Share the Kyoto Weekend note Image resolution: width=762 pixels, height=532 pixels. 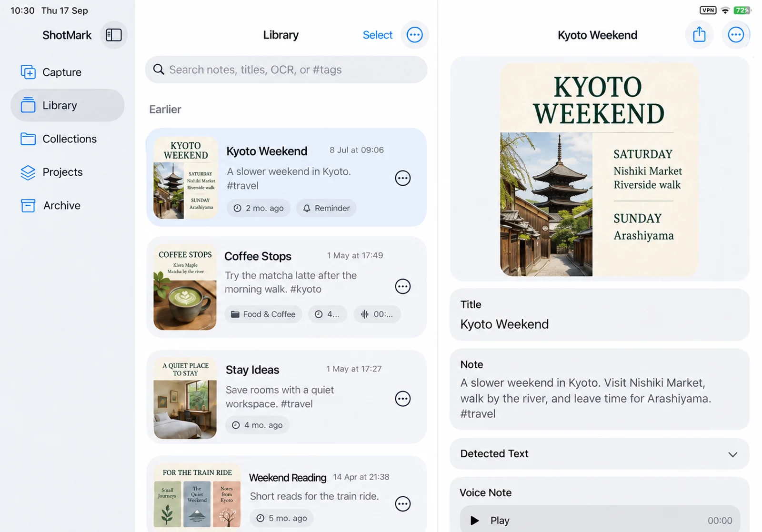(699, 35)
